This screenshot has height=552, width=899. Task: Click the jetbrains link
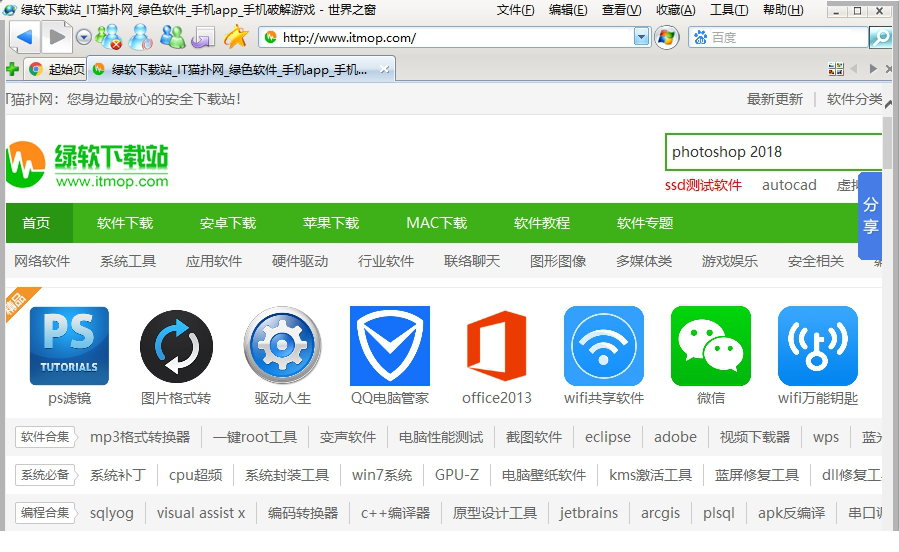tap(589, 513)
